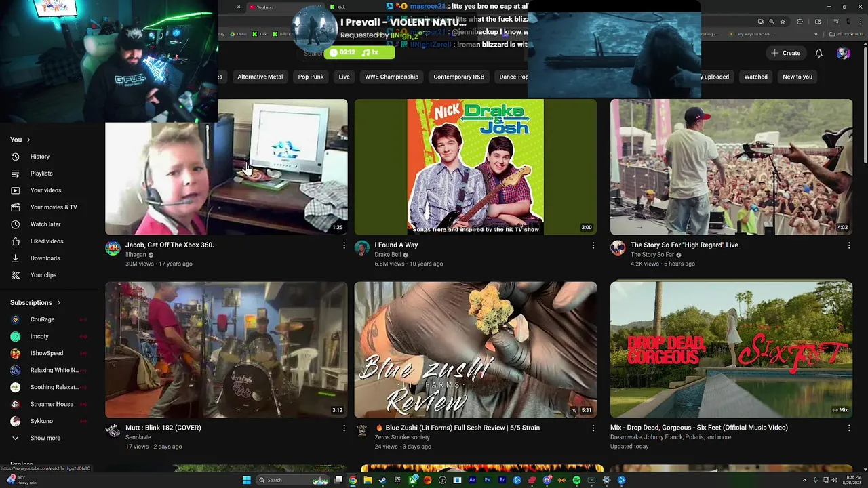The image size is (868, 488).
Task: Open Premiere Pro from the taskbar
Action: 502,480
